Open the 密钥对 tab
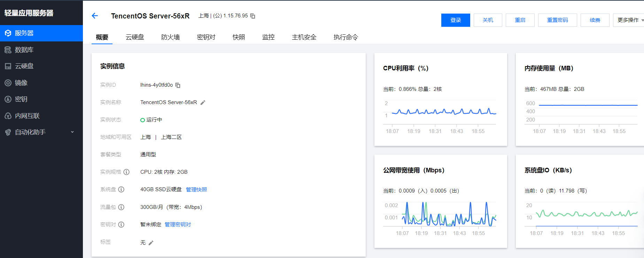 206,37
